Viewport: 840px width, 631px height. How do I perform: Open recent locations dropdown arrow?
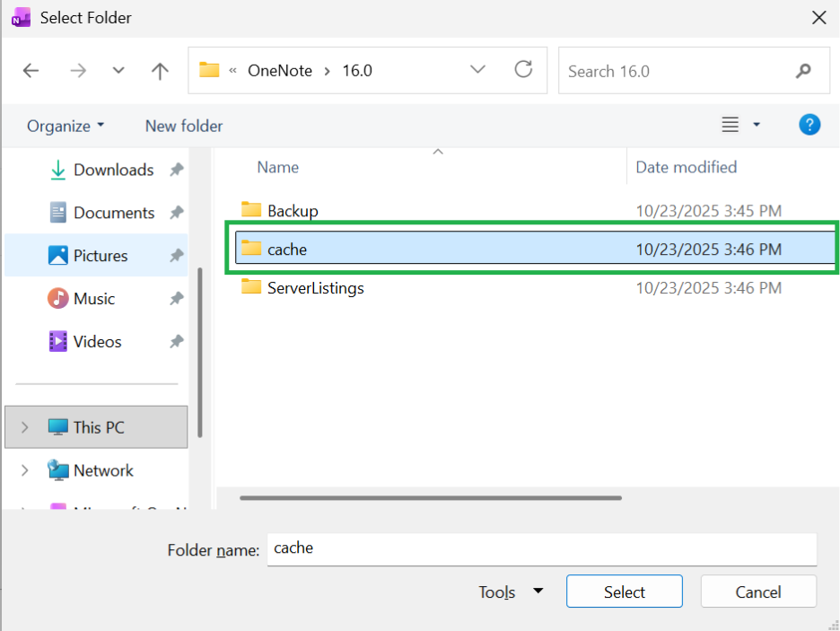(118, 71)
